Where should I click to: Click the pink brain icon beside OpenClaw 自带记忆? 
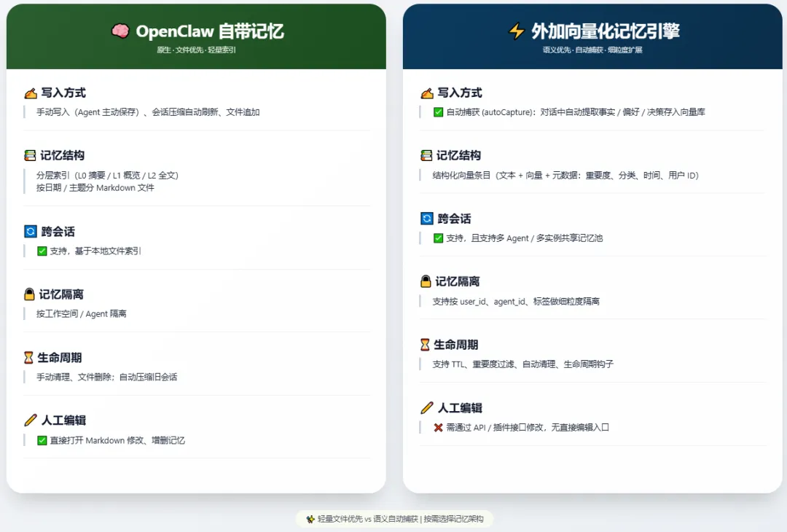(120, 31)
